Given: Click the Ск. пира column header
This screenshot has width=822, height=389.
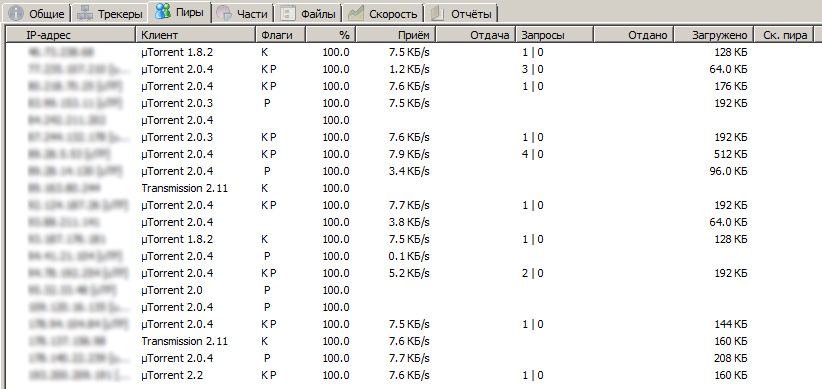Looking at the screenshot, I should coord(784,35).
